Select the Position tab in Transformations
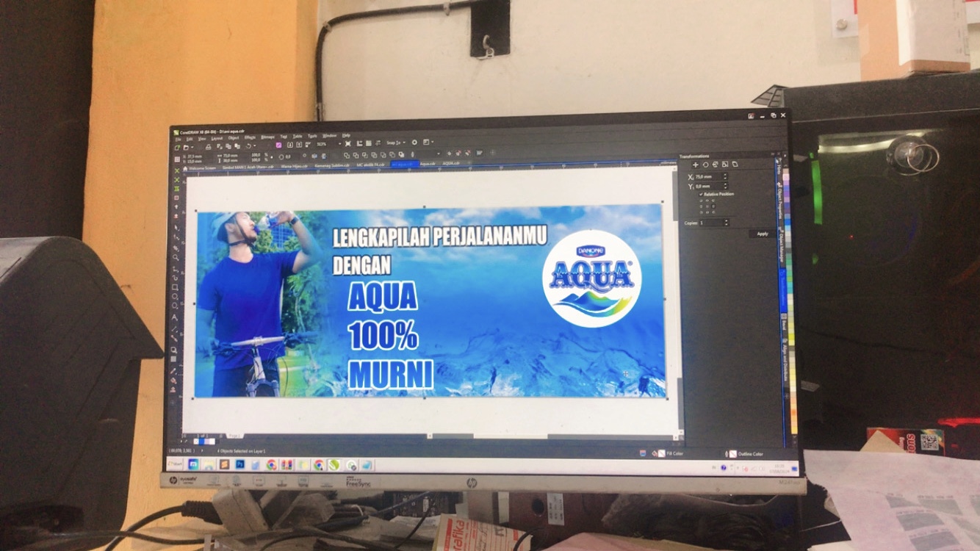The height and width of the screenshot is (551, 980). tap(696, 165)
